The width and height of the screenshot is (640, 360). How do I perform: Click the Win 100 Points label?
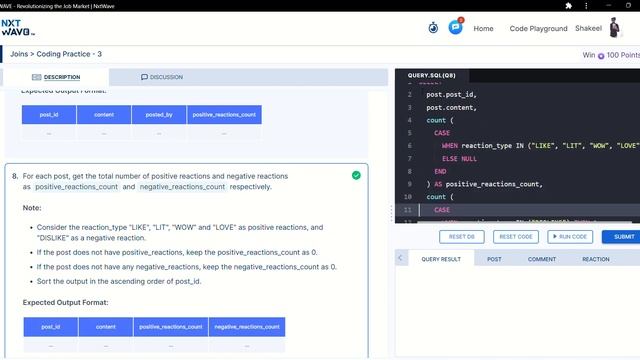611,55
